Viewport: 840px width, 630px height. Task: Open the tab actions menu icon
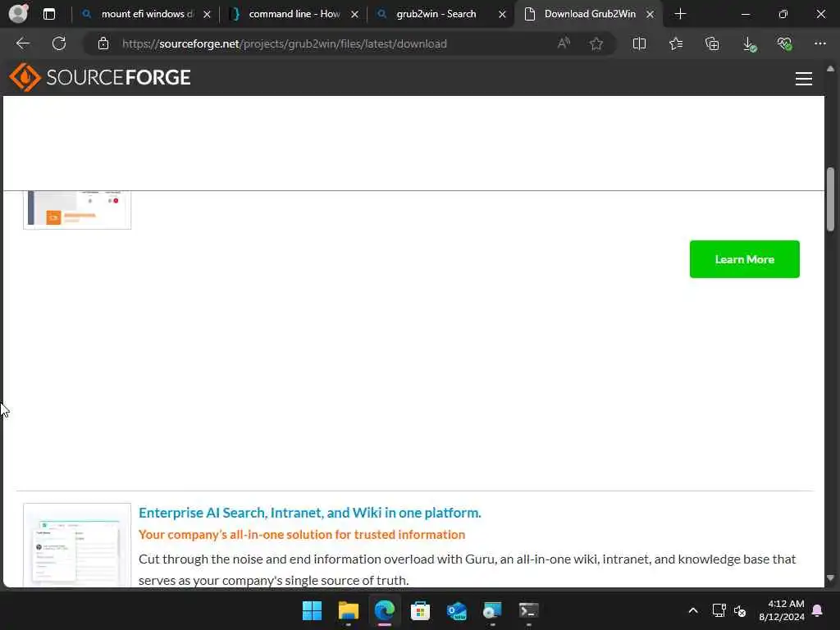click(x=49, y=14)
